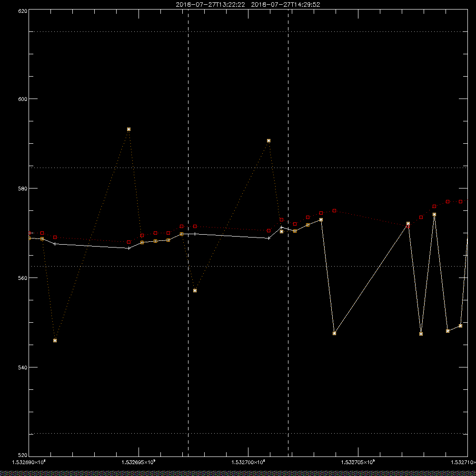Select the 600 y-axis label
Image resolution: width=476 pixels, height=476 pixels.
tap(23, 99)
